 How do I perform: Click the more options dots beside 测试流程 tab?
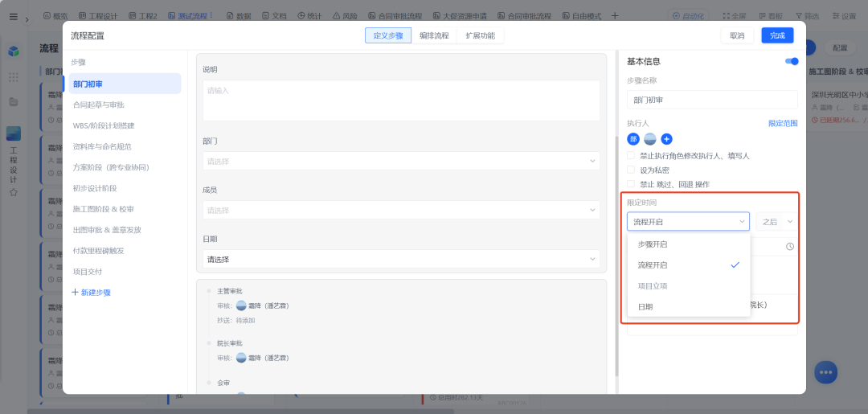point(211,16)
